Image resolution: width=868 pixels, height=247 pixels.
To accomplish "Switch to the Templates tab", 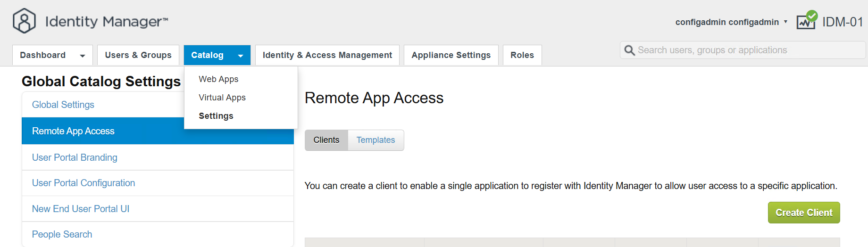I will click(x=376, y=140).
